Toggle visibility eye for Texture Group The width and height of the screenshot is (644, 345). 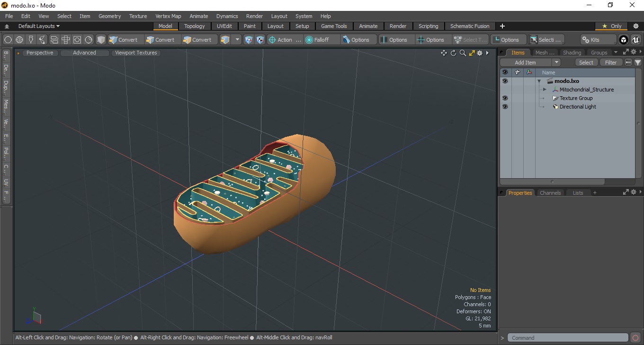(505, 98)
